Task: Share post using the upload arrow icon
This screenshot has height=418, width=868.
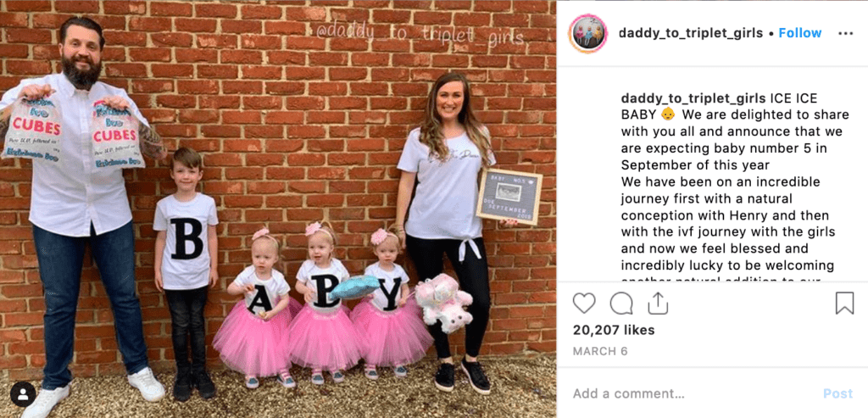Action: coord(658,304)
